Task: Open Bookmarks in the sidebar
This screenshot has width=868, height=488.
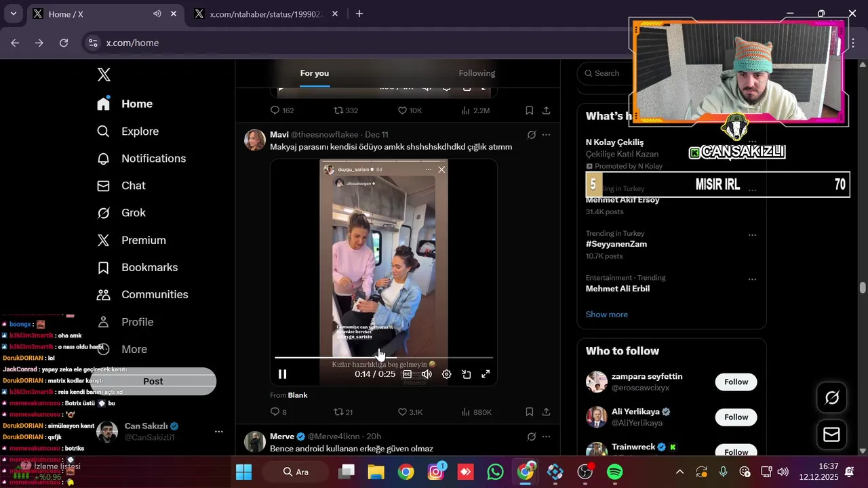Action: tap(137, 268)
